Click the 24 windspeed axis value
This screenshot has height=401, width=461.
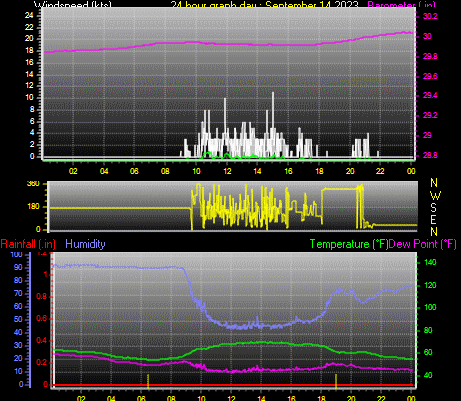pos(29,15)
